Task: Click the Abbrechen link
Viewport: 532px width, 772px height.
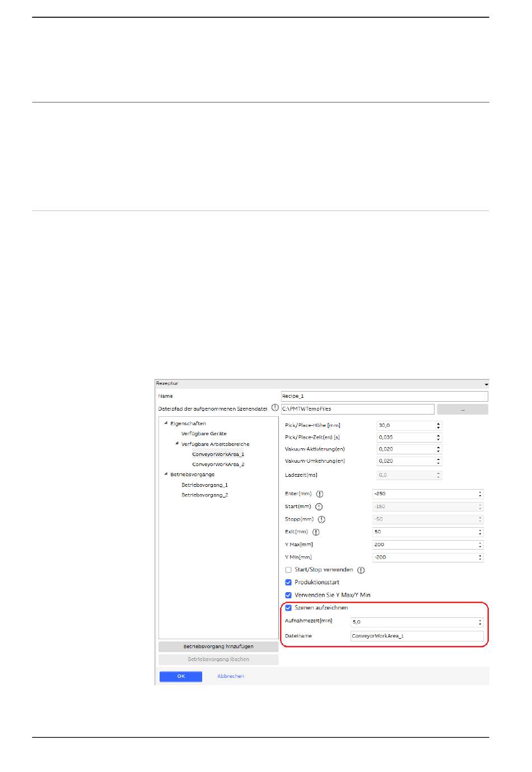Action: pos(231,676)
